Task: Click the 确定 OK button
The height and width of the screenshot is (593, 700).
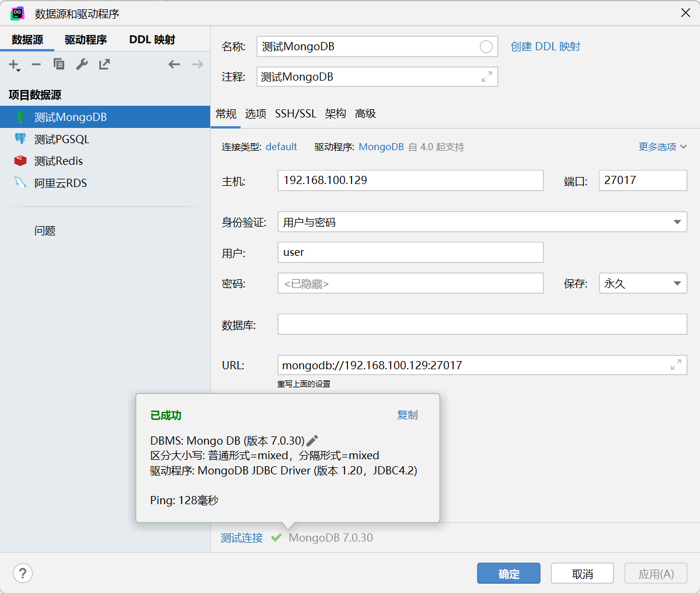Action: point(509,573)
